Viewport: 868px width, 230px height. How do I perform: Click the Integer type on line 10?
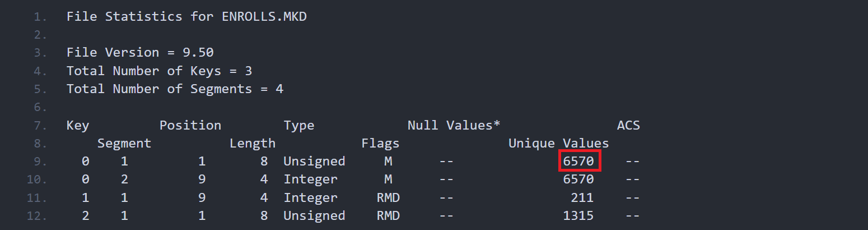(x=310, y=180)
